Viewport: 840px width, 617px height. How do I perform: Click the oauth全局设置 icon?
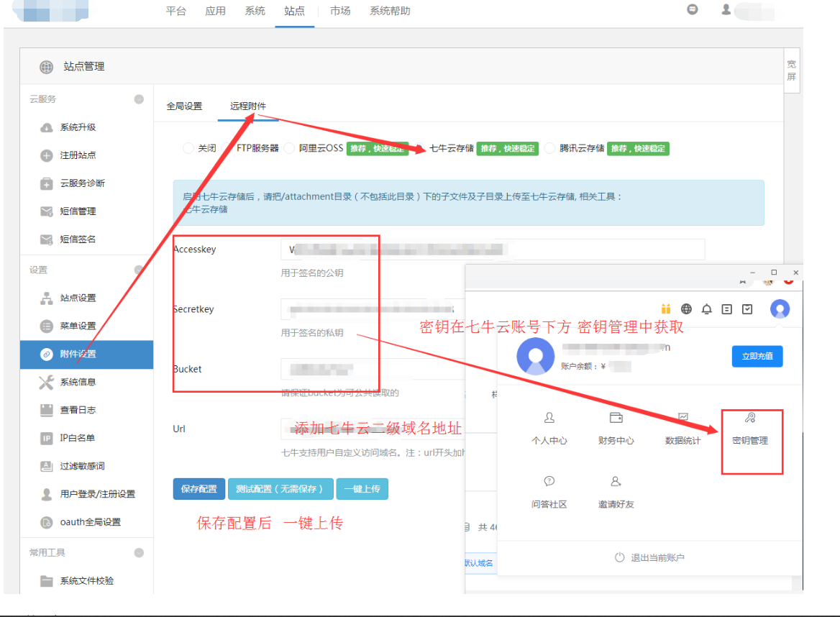click(x=47, y=522)
